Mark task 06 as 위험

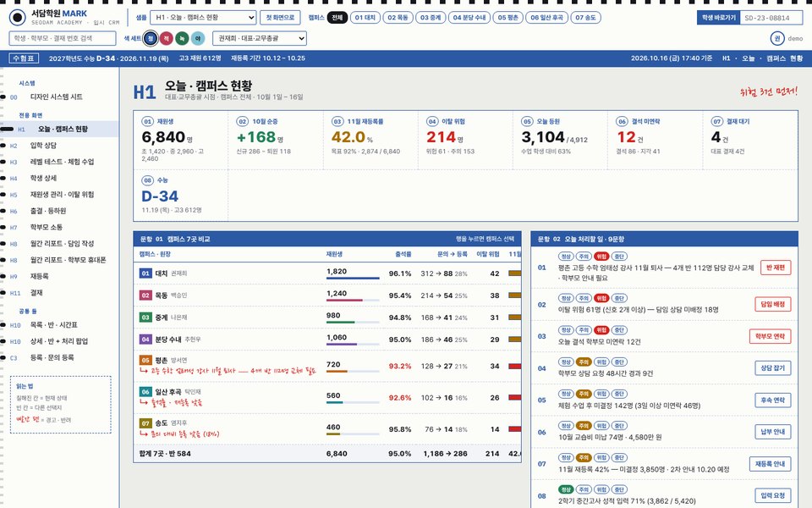click(x=601, y=426)
